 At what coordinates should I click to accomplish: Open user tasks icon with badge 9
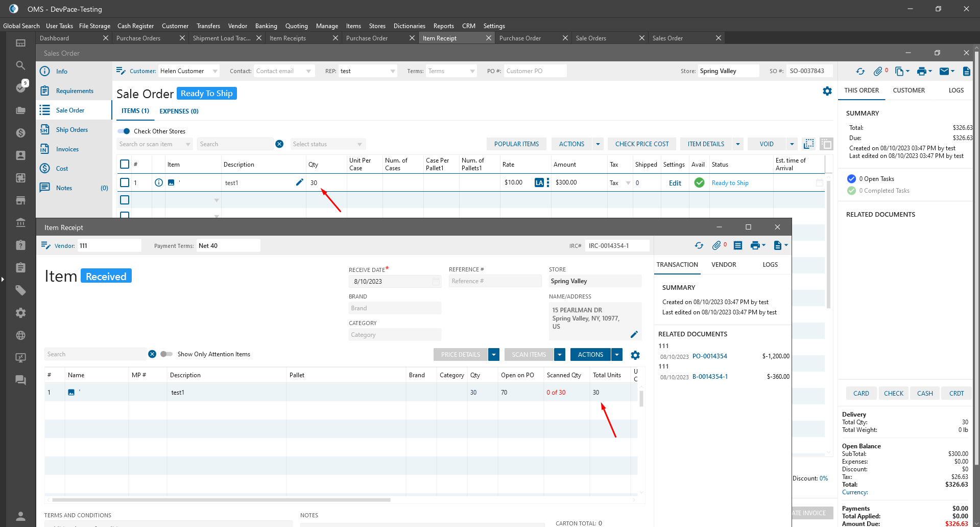pyautogui.click(x=20, y=87)
